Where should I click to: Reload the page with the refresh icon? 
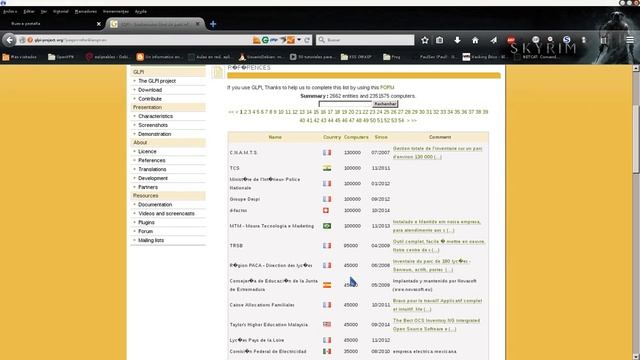tap(307, 40)
